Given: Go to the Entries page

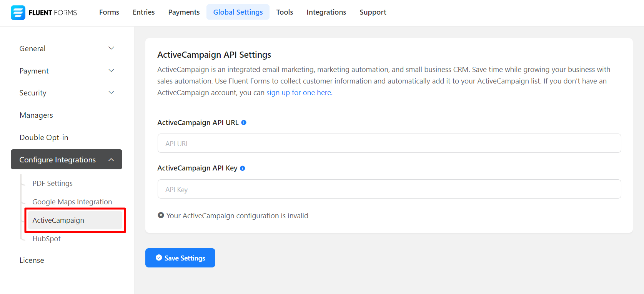Looking at the screenshot, I should pos(144,12).
